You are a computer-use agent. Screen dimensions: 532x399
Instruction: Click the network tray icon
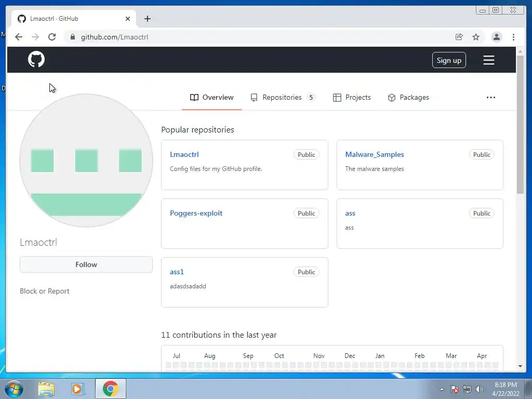467,389
